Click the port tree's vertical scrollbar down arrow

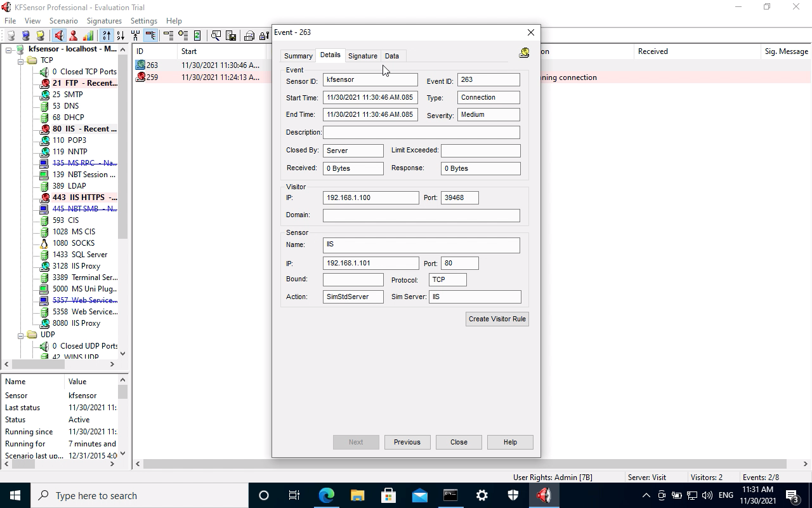[x=122, y=354]
